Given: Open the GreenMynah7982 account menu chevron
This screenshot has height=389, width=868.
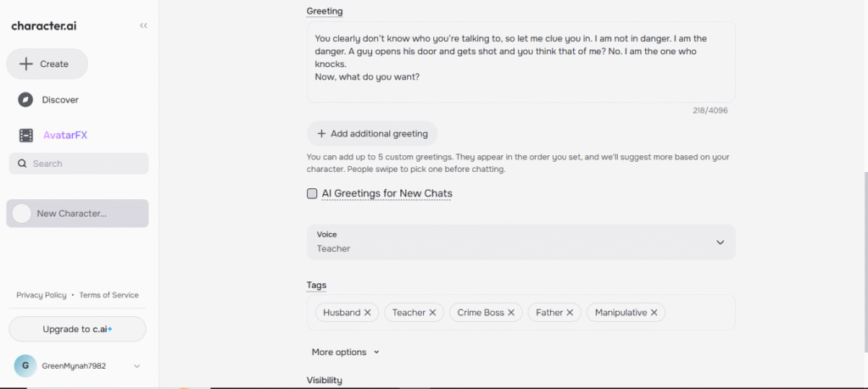Looking at the screenshot, I should 136,366.
